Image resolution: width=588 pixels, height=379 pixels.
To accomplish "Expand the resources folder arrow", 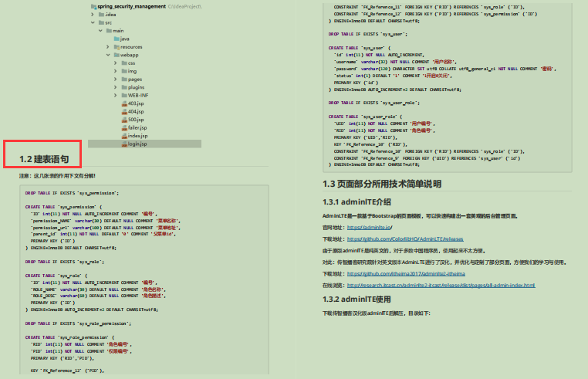I will click(x=108, y=47).
